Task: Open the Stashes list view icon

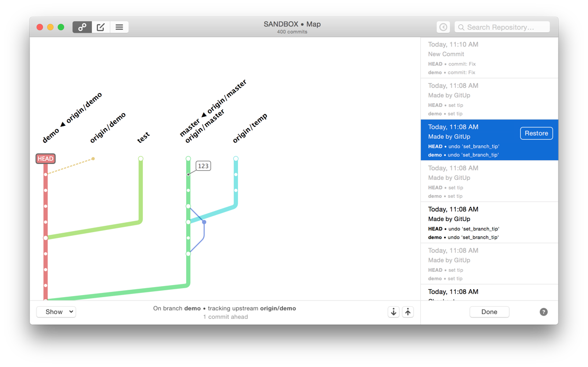Action: point(120,27)
